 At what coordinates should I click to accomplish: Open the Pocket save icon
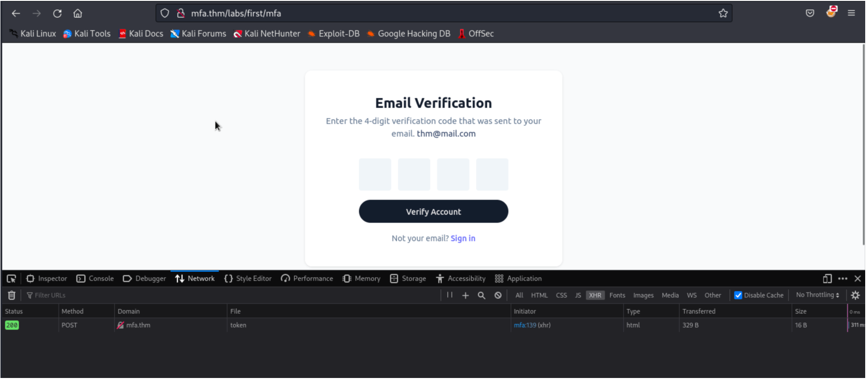point(810,14)
